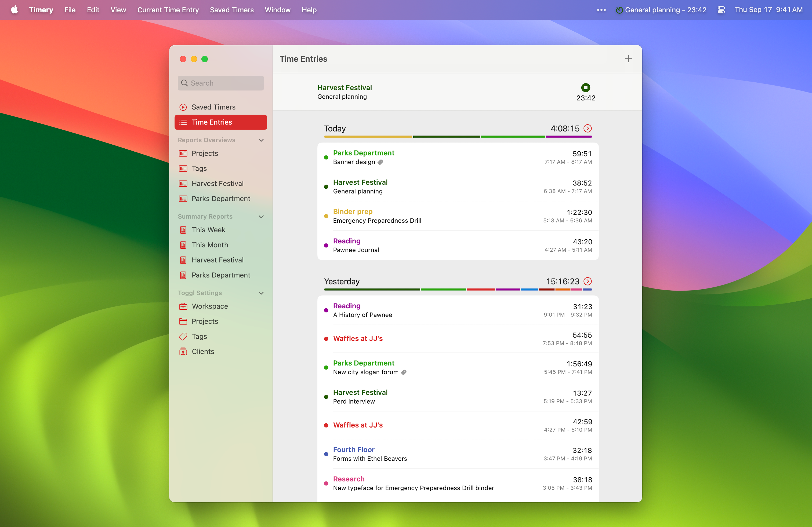This screenshot has width=812, height=527.
Task: Open the View menu
Action: click(118, 10)
